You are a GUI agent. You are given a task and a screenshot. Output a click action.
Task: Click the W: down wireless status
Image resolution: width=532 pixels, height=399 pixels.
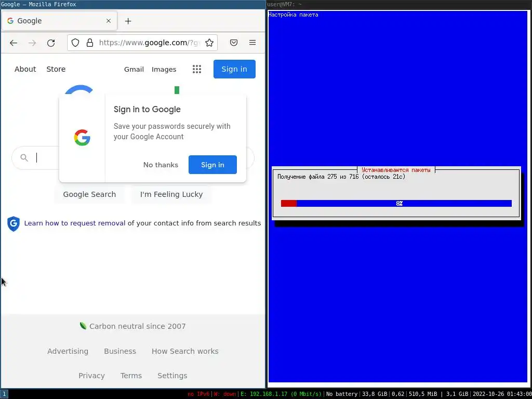point(224,394)
